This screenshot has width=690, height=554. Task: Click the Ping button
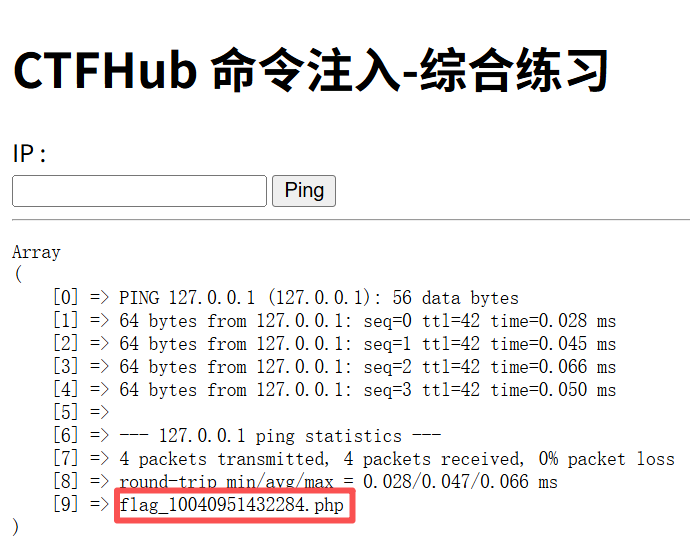pyautogui.click(x=304, y=191)
